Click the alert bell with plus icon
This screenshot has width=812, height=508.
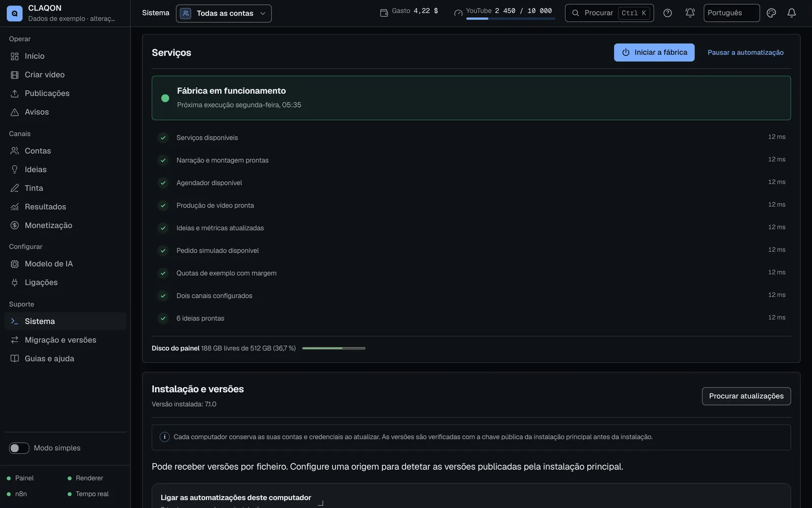[x=690, y=13]
